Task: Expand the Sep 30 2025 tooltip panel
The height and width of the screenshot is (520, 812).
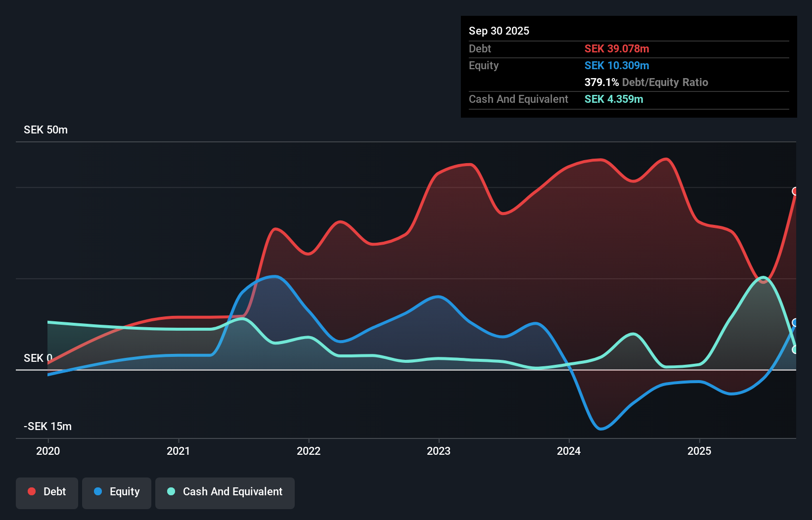Action: [499, 31]
